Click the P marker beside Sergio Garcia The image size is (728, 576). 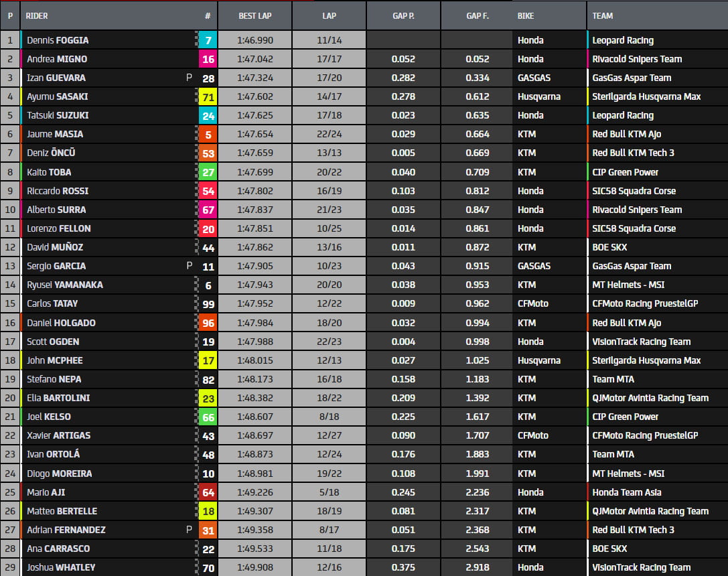[189, 266]
